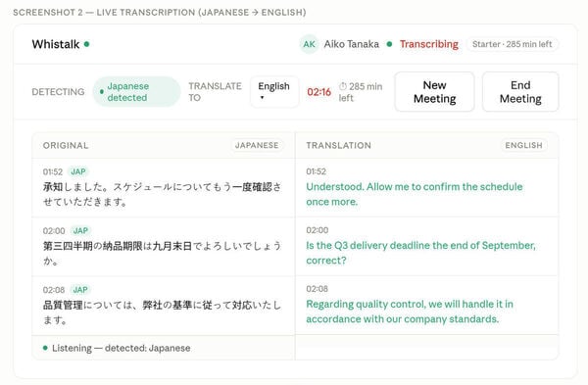This screenshot has height=385, width=588.
Task: Click the TRANSLATION column heading
Action: pos(339,145)
